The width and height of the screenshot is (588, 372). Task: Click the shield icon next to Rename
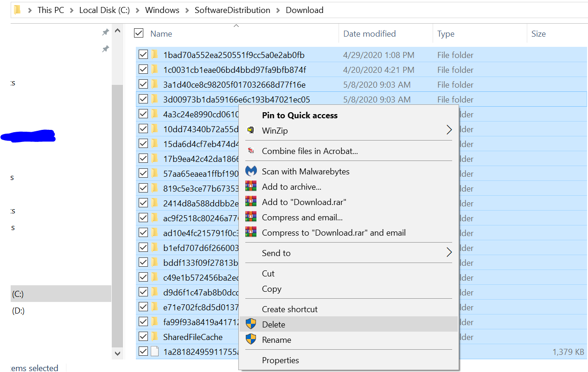point(251,340)
